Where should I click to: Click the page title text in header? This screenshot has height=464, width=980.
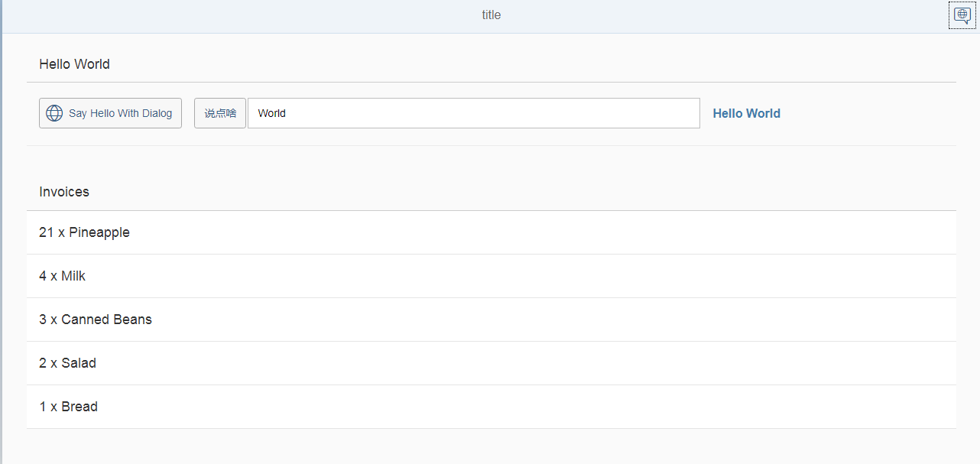point(492,15)
